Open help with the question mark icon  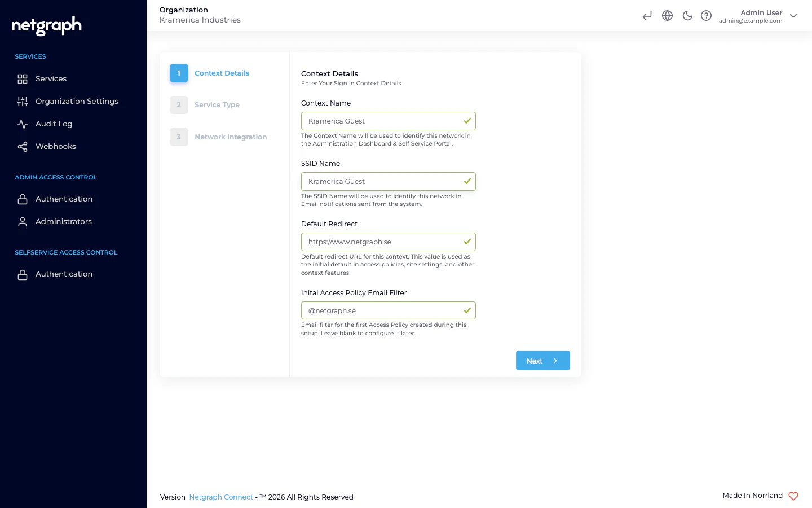pyautogui.click(x=707, y=15)
